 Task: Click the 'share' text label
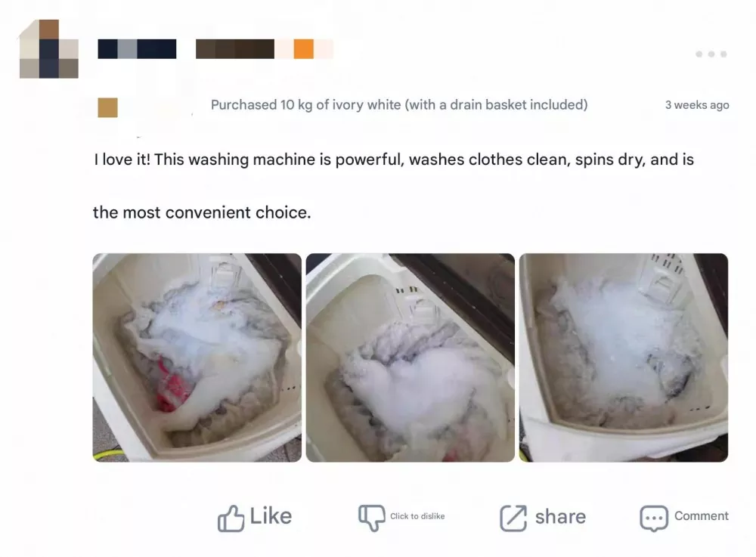(x=560, y=516)
